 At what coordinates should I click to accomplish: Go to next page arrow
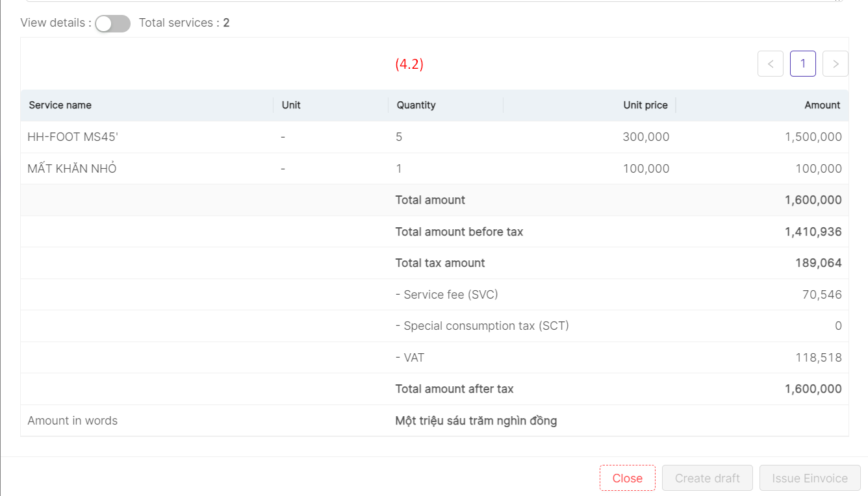click(836, 64)
